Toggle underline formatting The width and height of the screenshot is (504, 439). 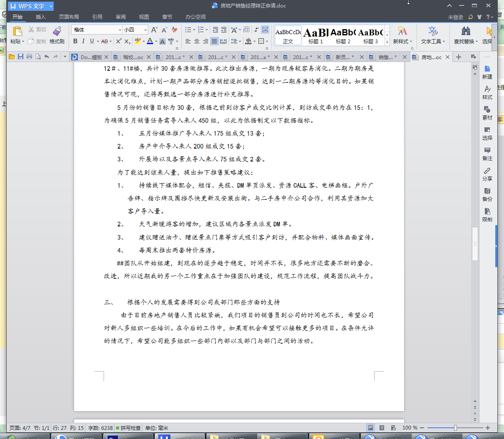(92, 41)
